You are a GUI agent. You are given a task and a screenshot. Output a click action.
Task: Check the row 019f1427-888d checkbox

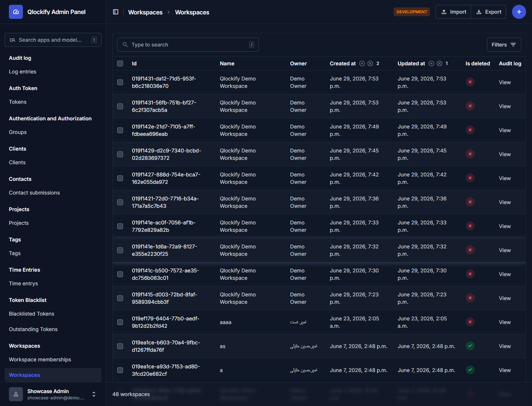point(120,178)
